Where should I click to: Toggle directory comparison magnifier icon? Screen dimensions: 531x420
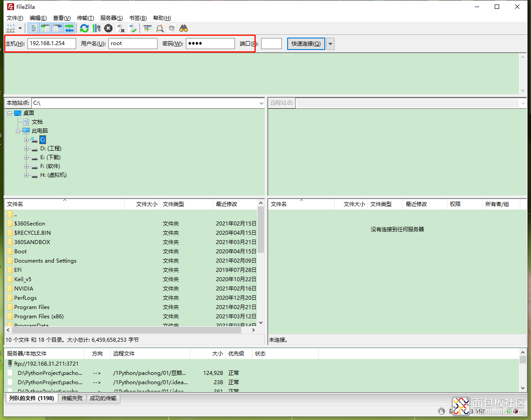click(x=160, y=28)
